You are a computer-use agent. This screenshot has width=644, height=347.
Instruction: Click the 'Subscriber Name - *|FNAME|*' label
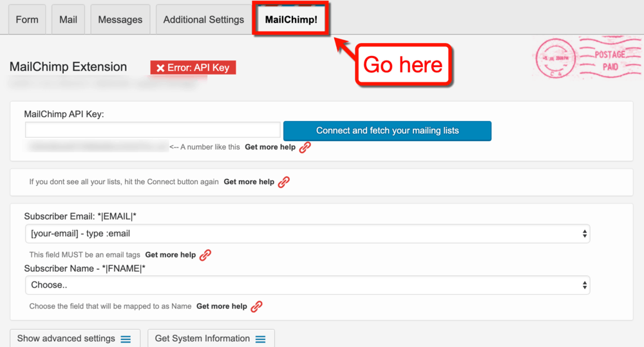[x=84, y=268]
